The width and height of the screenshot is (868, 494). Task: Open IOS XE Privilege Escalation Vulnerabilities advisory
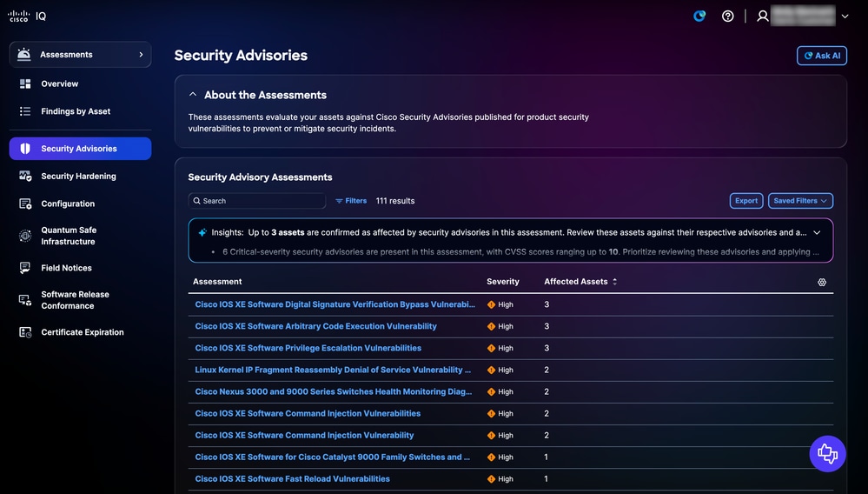tap(308, 349)
